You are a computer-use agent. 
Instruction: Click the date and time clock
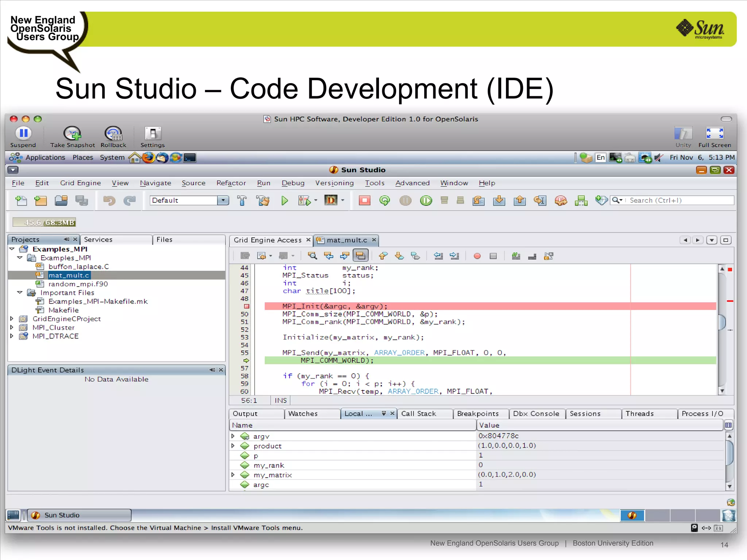(x=702, y=157)
